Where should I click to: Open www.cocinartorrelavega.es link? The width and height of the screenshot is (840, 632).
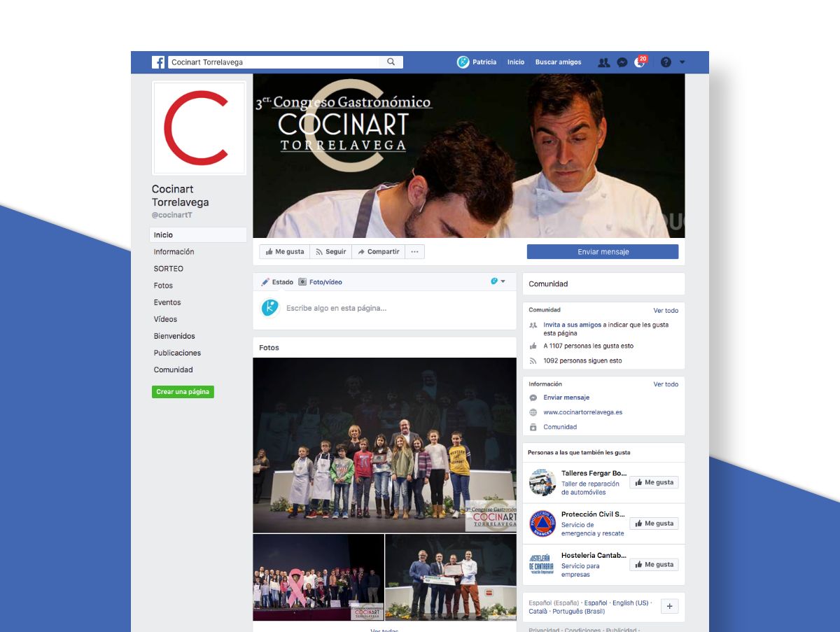[x=582, y=412]
